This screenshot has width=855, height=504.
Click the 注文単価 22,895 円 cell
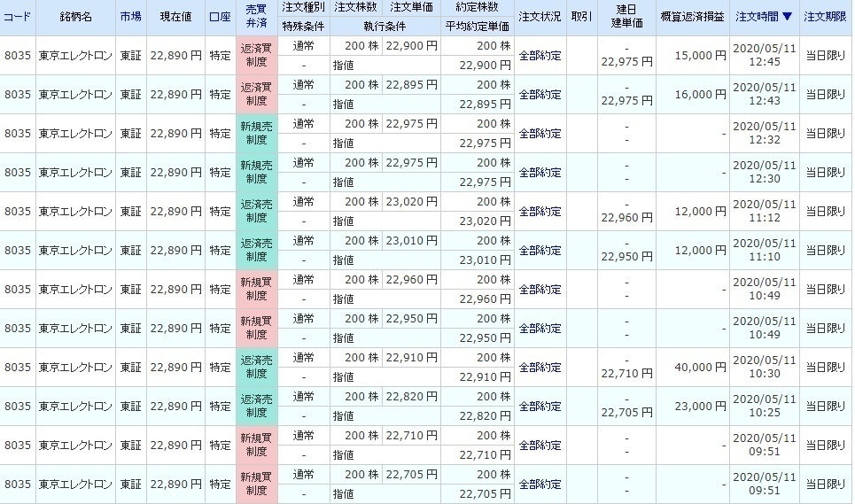[x=412, y=85]
